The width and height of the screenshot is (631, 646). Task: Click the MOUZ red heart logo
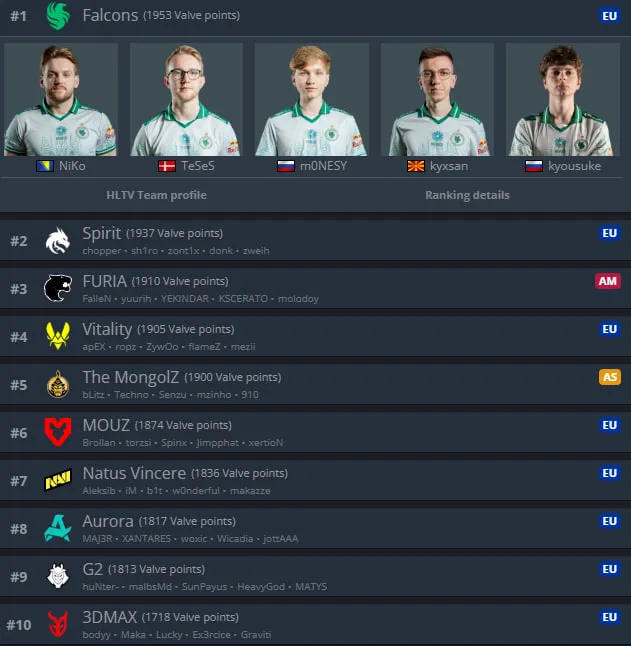(x=58, y=432)
